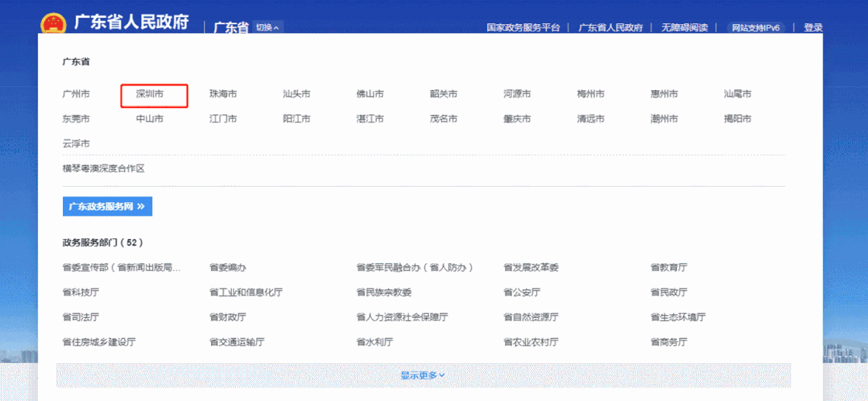Viewport: 868px width, 401px height.
Task: Collapse the 切换 region switcher dropdown
Action: pyautogui.click(x=268, y=27)
